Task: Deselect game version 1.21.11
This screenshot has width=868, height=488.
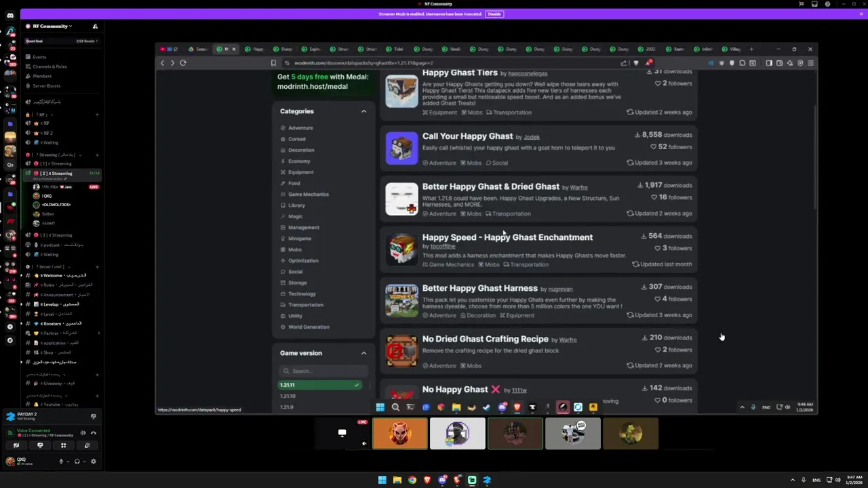Action: click(320, 385)
